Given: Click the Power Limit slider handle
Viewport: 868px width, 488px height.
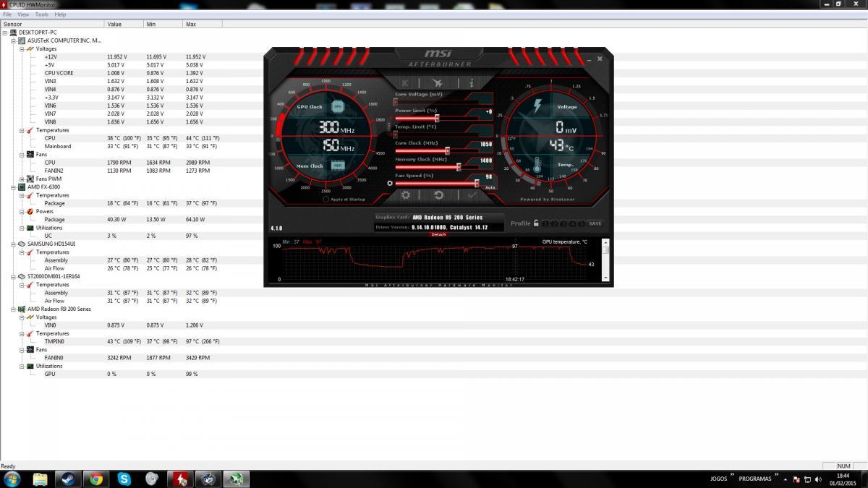Looking at the screenshot, I should tap(437, 118).
